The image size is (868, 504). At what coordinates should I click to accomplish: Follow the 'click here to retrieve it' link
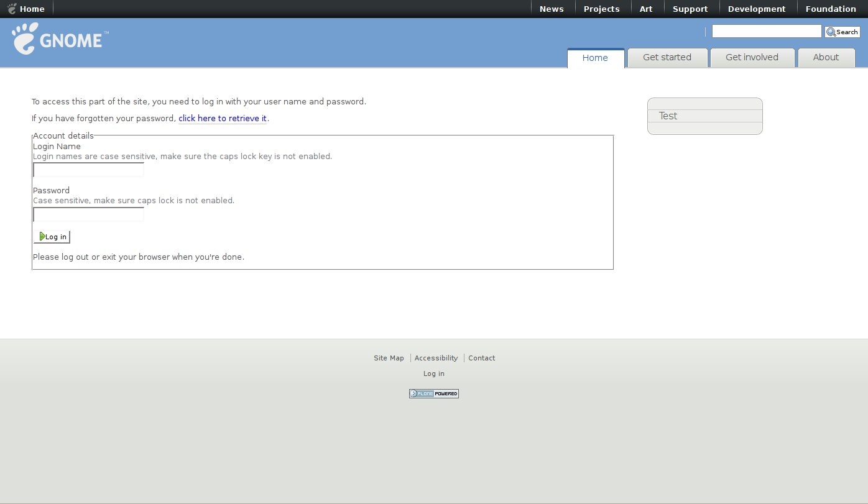click(223, 118)
